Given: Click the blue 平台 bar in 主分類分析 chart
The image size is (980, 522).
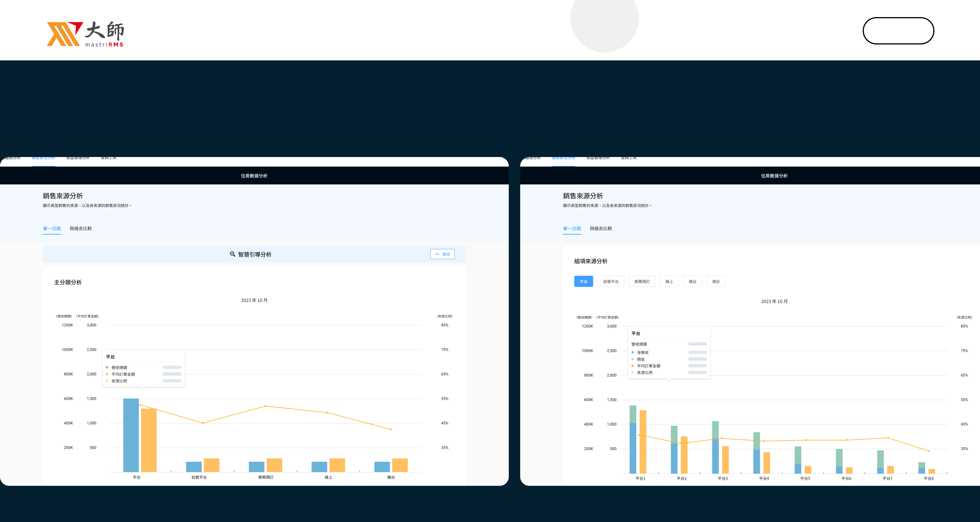Looking at the screenshot, I should click(131, 435).
